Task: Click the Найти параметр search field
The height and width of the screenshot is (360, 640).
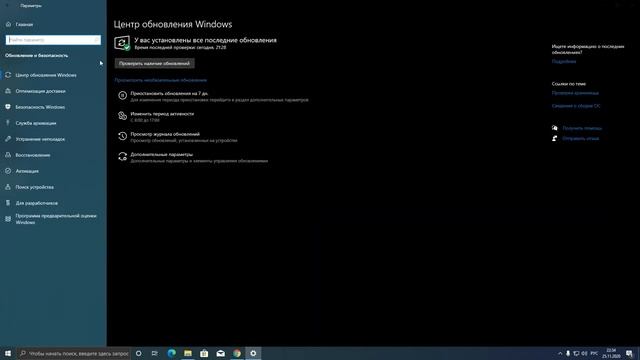Action: click(x=53, y=40)
